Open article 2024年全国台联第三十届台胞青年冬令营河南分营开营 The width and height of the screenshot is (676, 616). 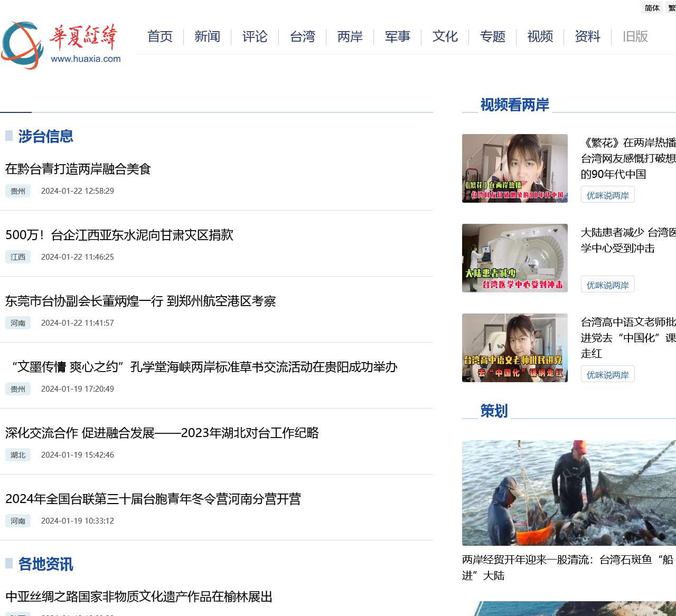coord(153,499)
